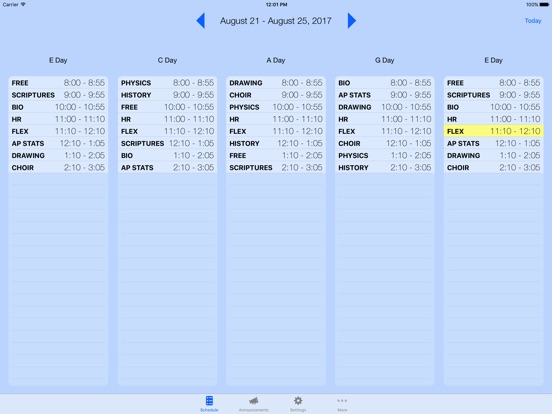
Task: Open the Schedule tab icon
Action: [x=209, y=404]
